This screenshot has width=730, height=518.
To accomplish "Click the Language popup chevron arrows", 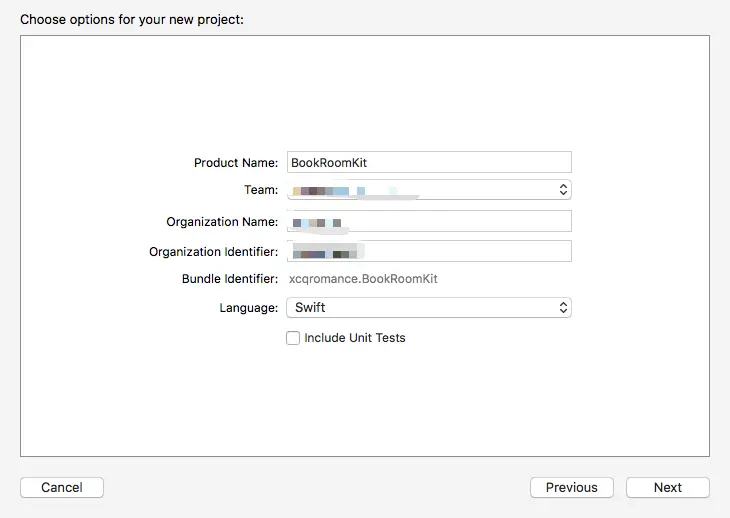I will click(x=563, y=308).
